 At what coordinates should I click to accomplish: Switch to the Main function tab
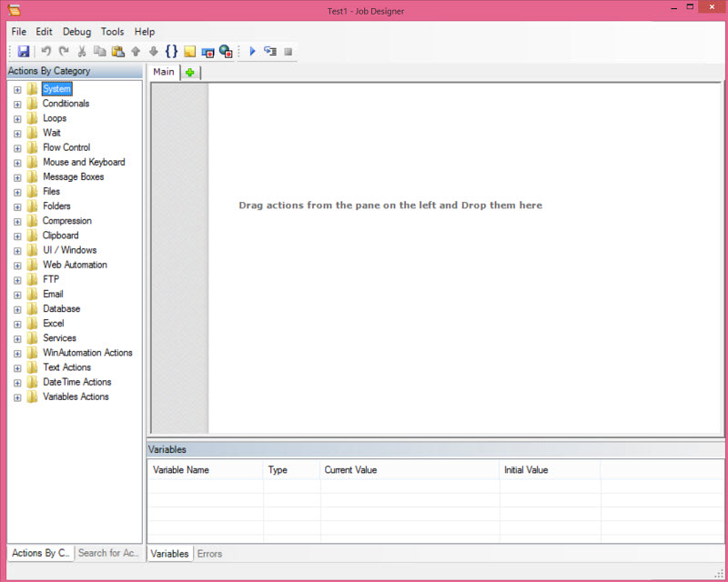click(164, 72)
